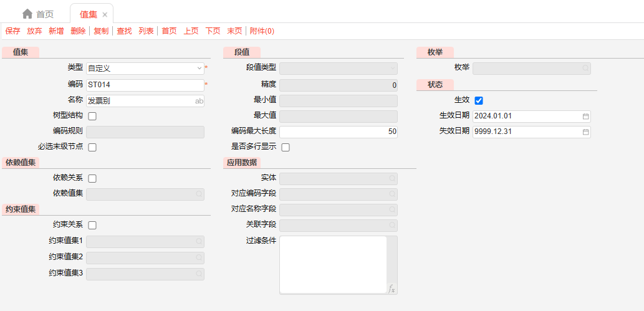
Task: Click the 生效日期 field showing 2024.01.01
Action: tap(531, 117)
